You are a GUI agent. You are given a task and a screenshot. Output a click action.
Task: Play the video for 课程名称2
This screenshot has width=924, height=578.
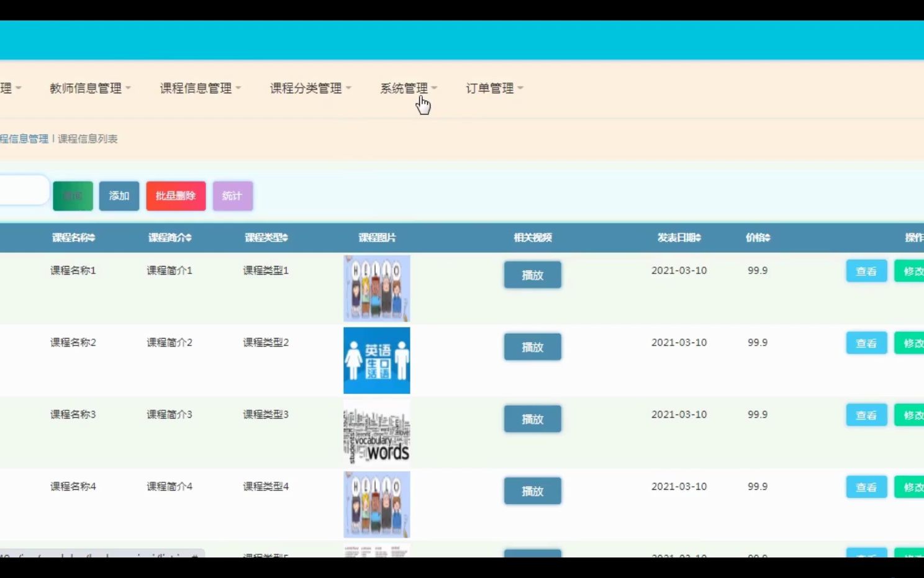(x=533, y=347)
